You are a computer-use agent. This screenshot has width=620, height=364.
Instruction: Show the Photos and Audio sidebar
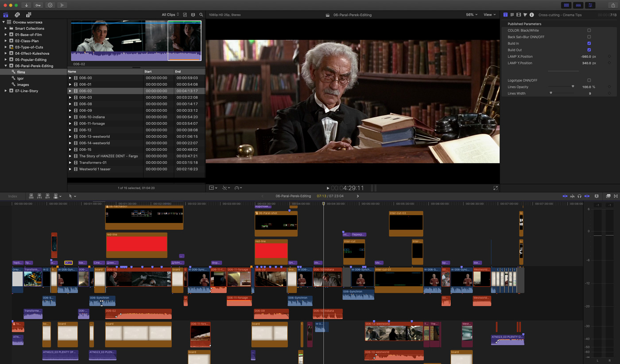point(17,15)
